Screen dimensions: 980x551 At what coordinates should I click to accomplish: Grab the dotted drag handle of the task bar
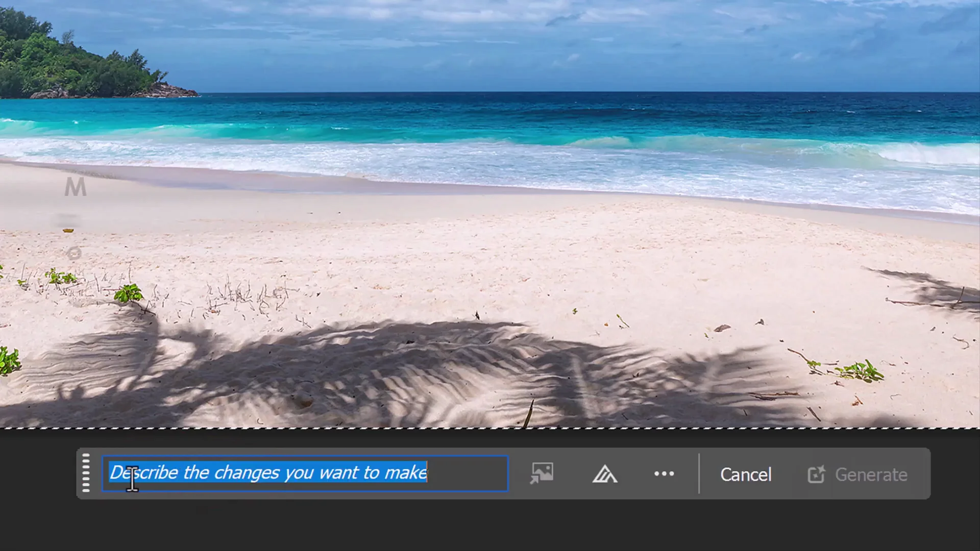coord(86,473)
